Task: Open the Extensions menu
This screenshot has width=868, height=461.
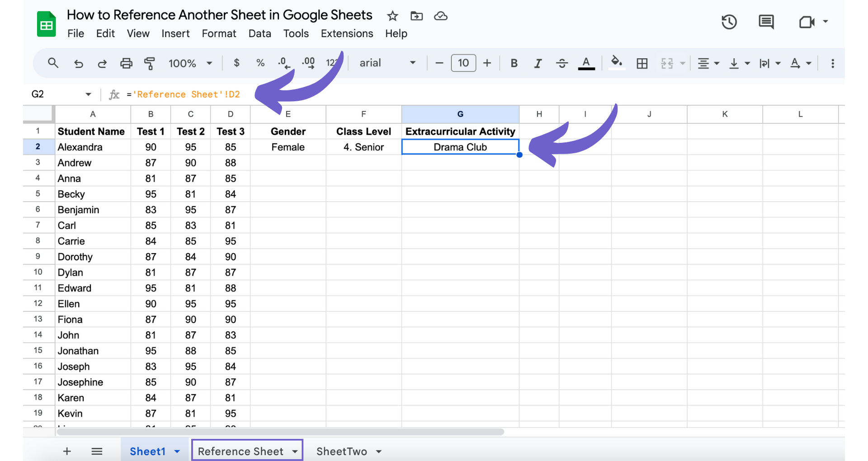Action: (347, 33)
